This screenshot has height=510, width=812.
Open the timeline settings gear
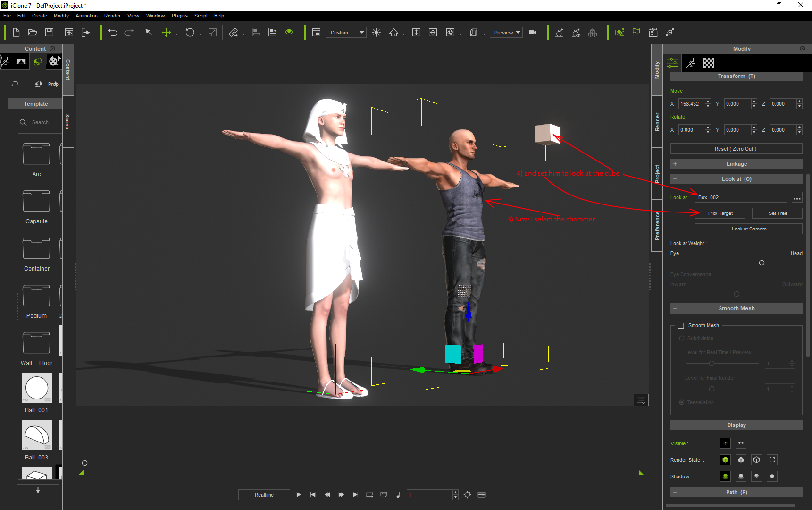pyautogui.click(x=467, y=495)
